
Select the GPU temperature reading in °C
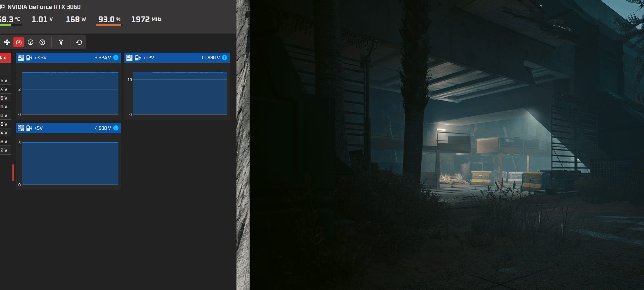[x=10, y=19]
